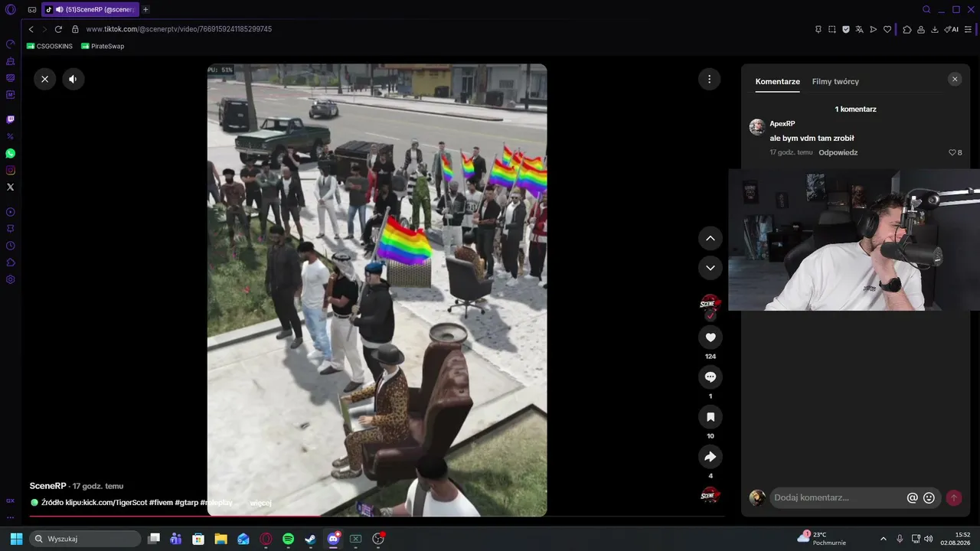This screenshot has height=551, width=980.
Task: Expand caption with więcej
Action: (261, 503)
